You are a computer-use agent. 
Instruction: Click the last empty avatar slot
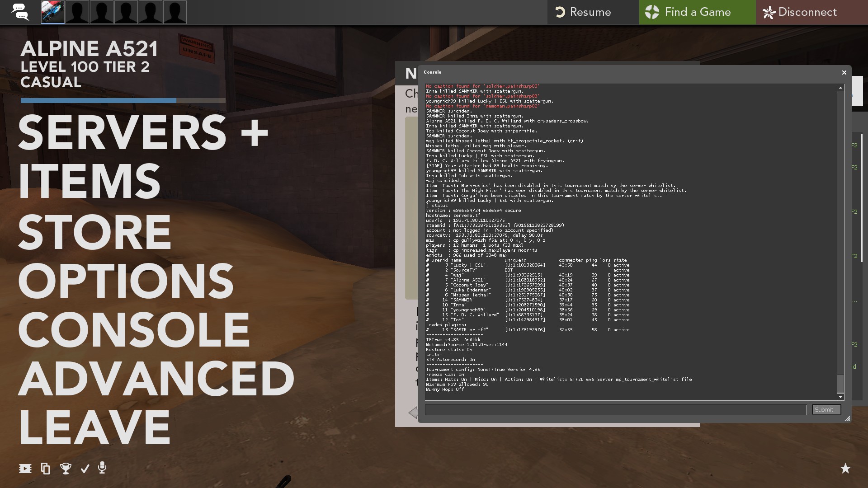175,12
